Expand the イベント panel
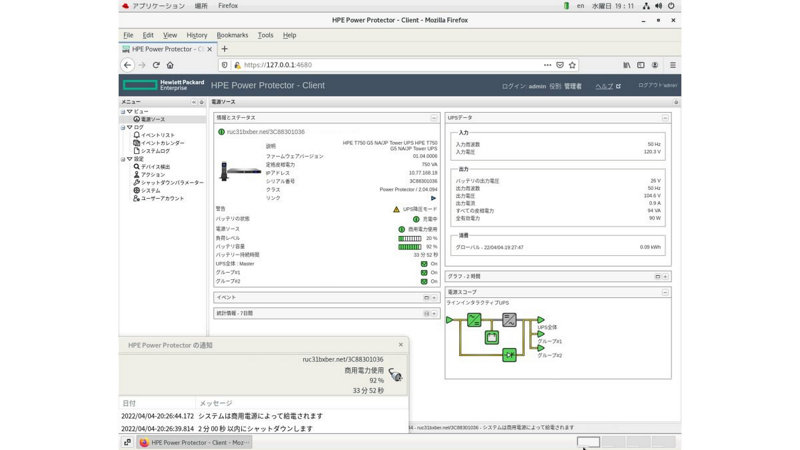 pos(433,297)
